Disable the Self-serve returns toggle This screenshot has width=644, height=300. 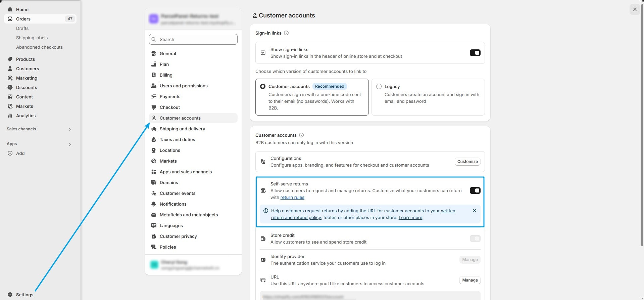tap(475, 190)
